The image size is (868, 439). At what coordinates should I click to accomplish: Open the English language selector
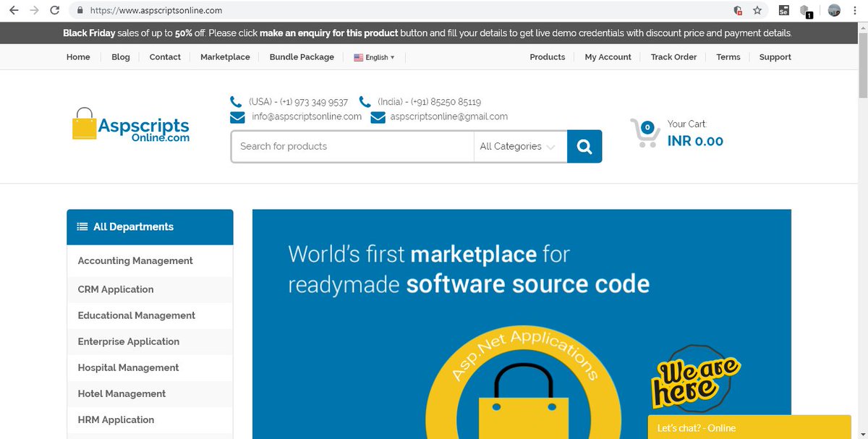pos(374,57)
